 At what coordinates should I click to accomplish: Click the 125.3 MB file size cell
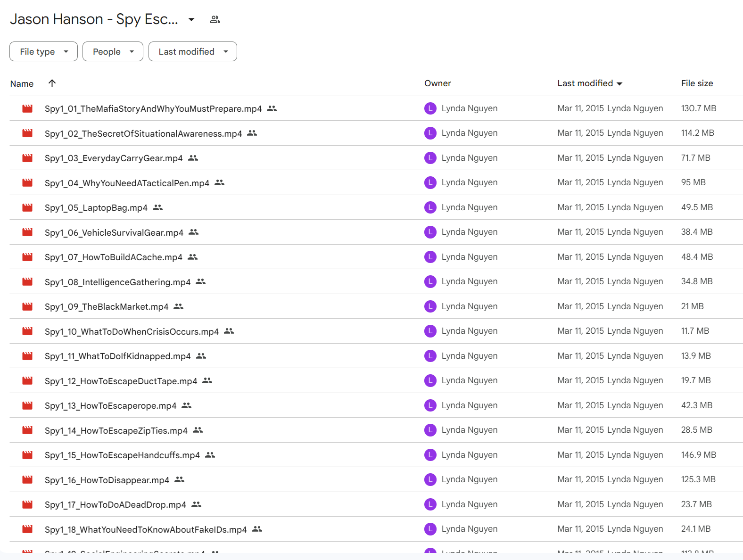(698, 479)
